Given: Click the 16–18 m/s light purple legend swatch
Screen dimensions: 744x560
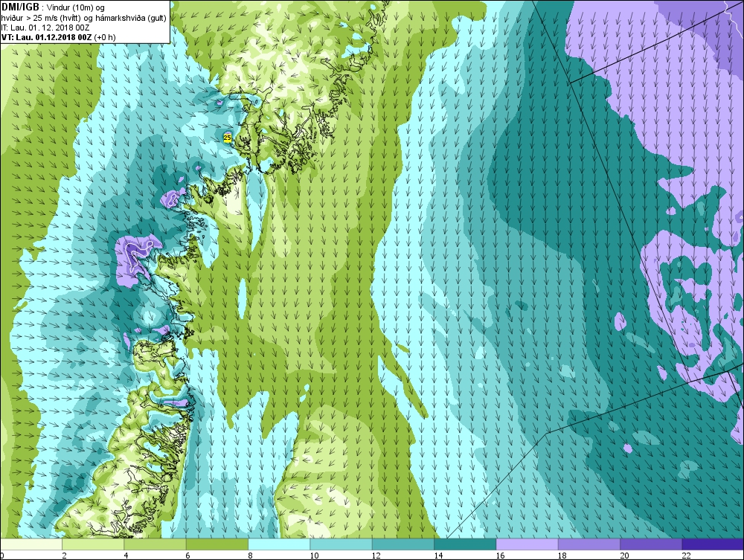Looking at the screenshot, I should [527, 544].
